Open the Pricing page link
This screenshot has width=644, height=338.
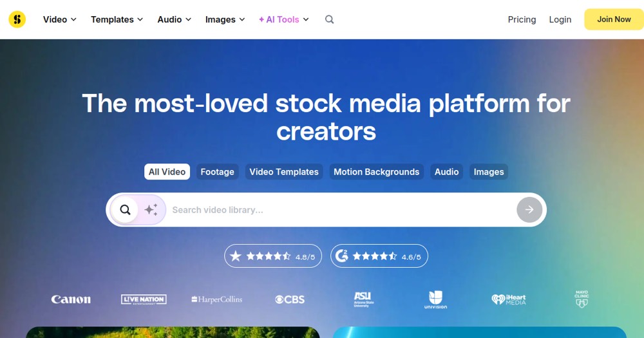coord(522,19)
